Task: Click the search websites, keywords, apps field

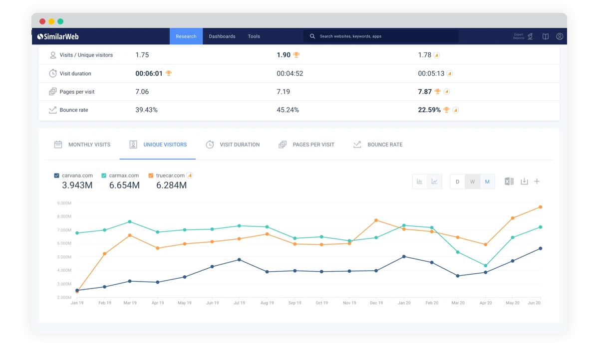Action: [381, 36]
